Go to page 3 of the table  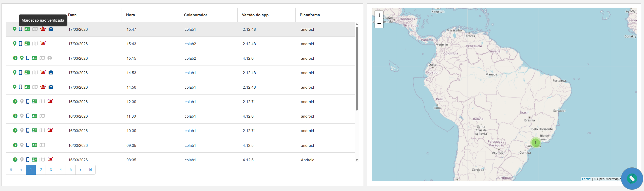pos(51,170)
